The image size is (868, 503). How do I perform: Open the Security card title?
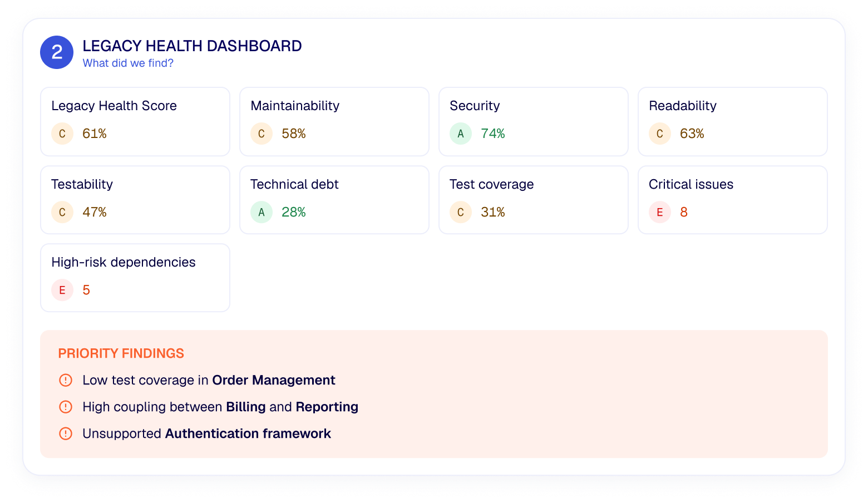click(x=475, y=106)
